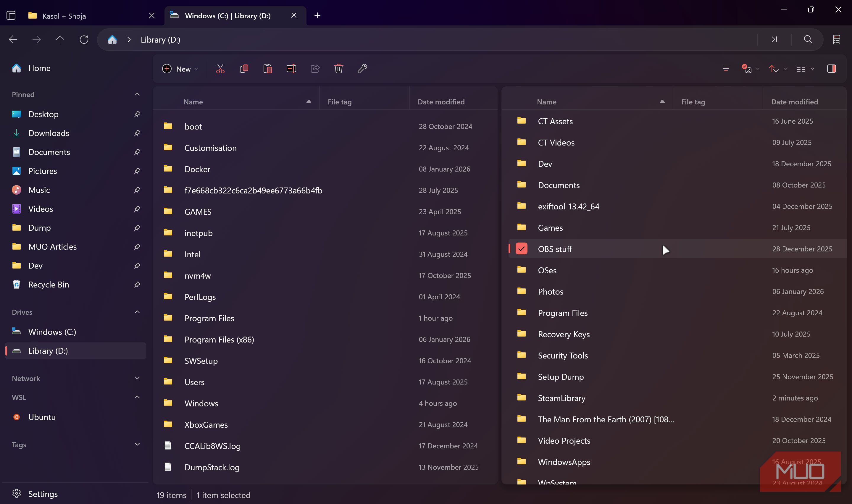This screenshot has width=852, height=504.
Task: Unpin Desktop from Pinned
Action: pos(137,114)
